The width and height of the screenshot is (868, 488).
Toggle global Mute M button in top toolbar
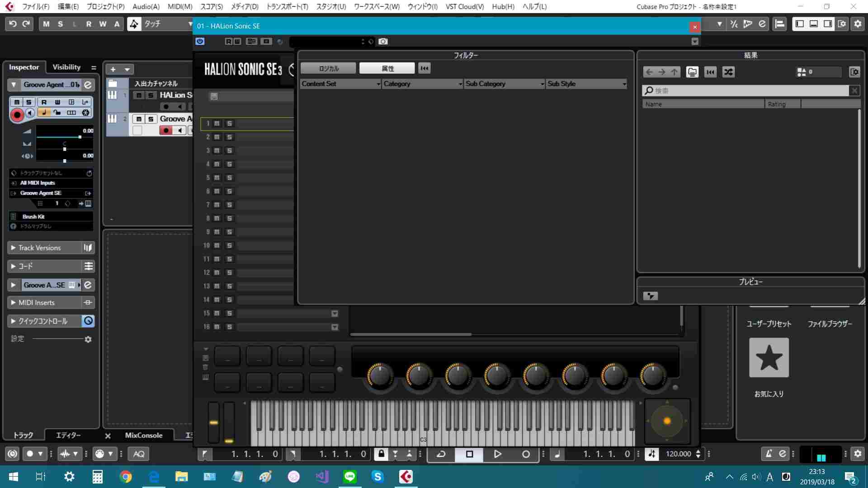46,24
